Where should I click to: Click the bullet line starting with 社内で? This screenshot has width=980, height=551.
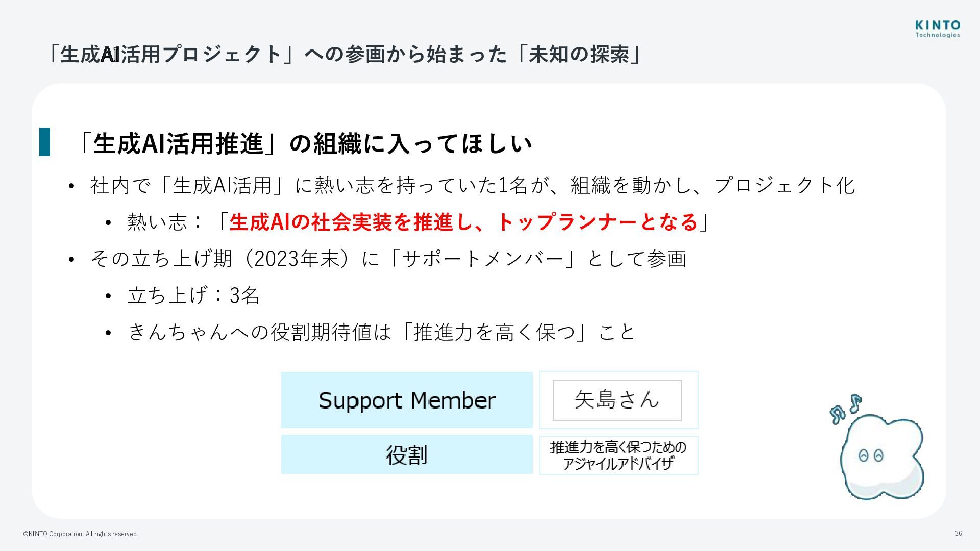[x=472, y=185]
